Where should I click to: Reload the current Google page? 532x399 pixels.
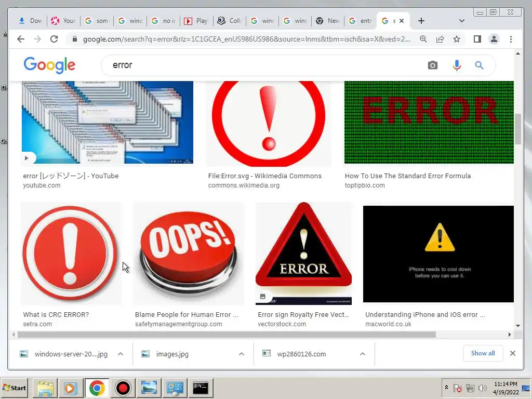[x=54, y=39]
